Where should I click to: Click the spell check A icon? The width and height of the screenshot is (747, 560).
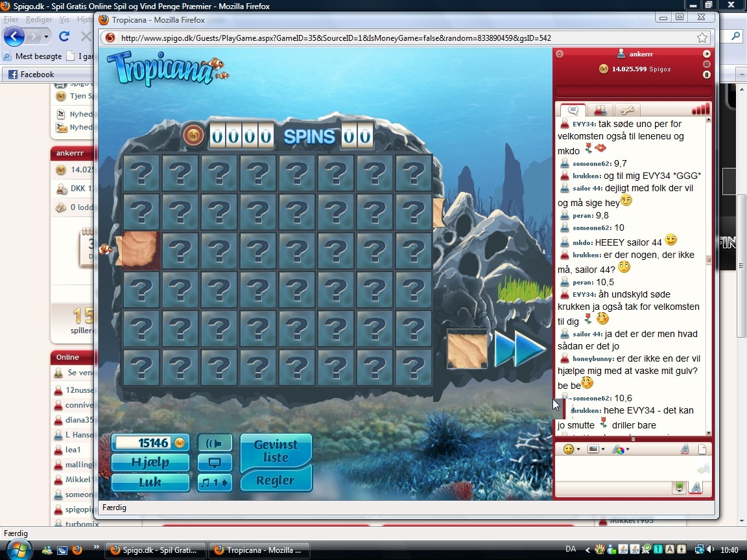(x=685, y=449)
